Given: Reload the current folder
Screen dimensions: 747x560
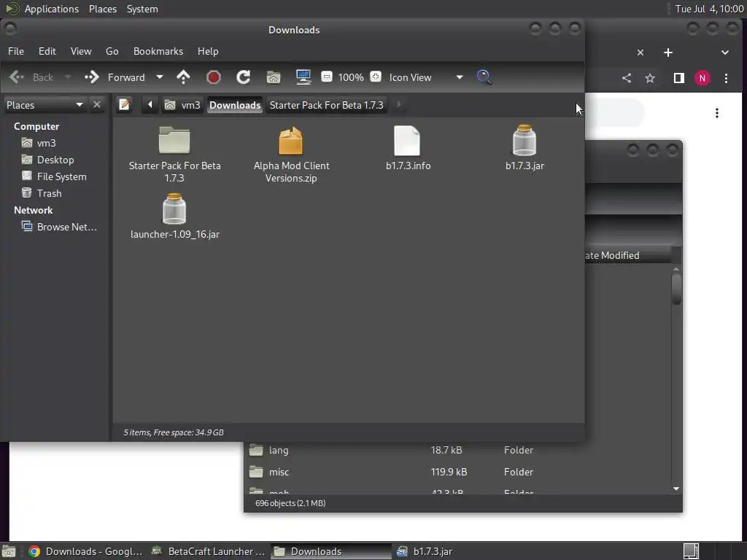Looking at the screenshot, I should coord(244,77).
